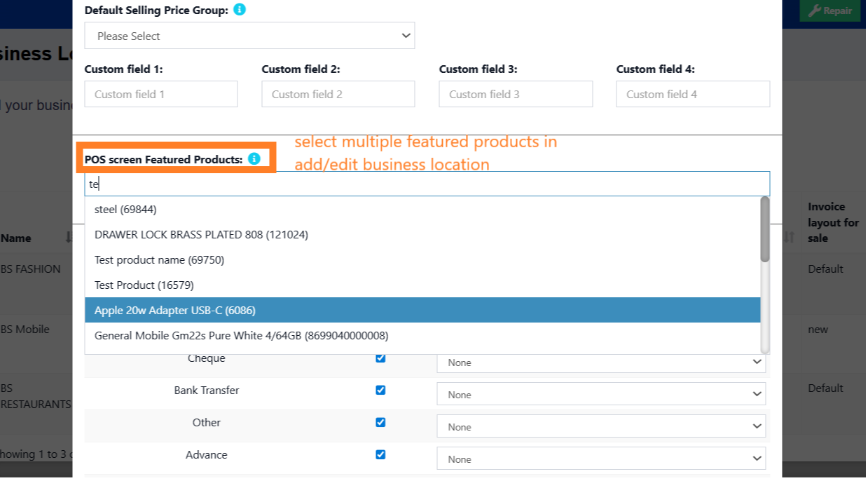Click the Repair wrench button
This screenshot has height=481, width=868.
coord(830,11)
